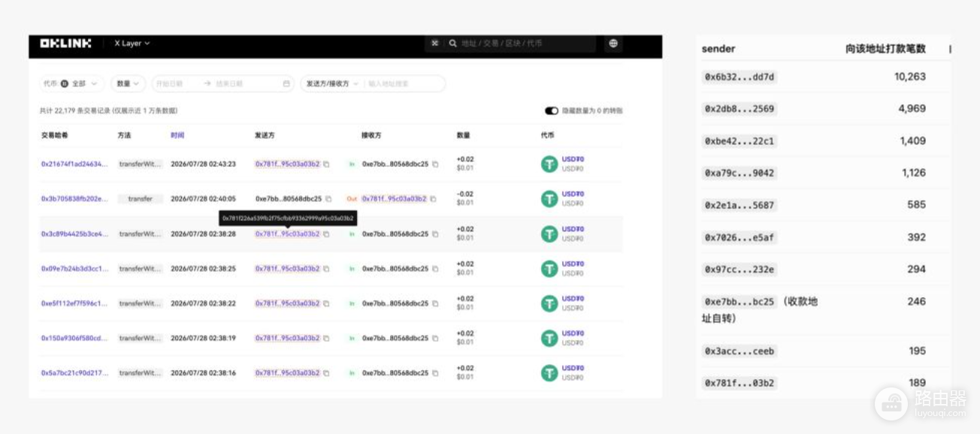Click the address search input field

coord(404,83)
